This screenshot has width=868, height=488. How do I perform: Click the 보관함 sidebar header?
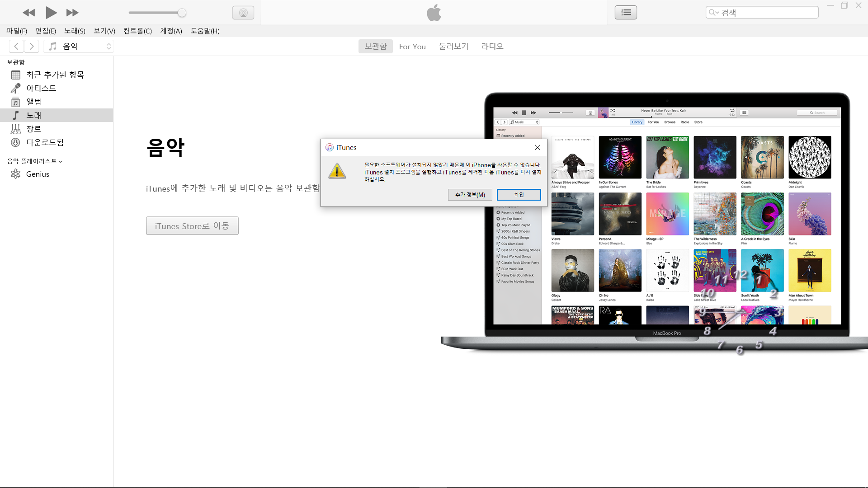pos(16,62)
